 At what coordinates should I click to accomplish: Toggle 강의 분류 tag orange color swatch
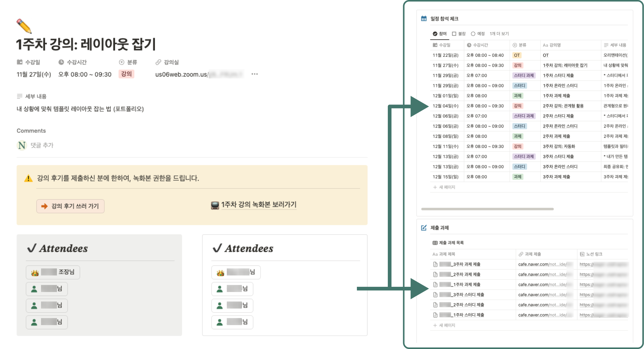click(x=126, y=74)
